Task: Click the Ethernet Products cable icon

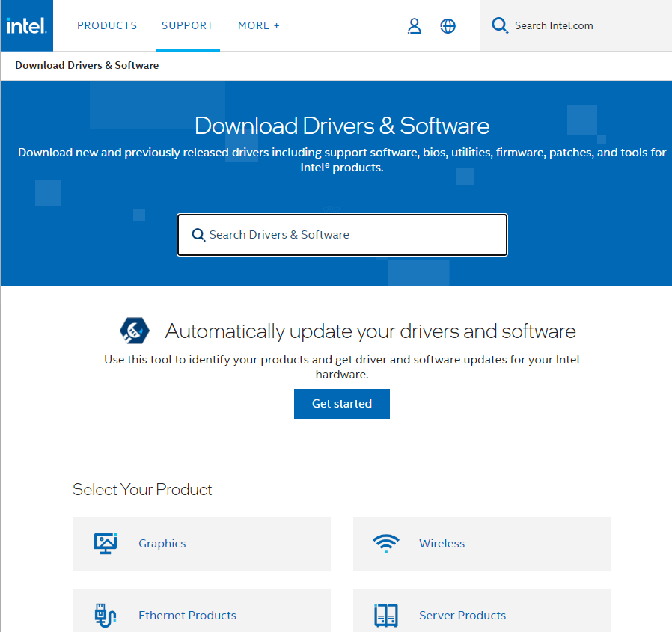Action: [106, 616]
